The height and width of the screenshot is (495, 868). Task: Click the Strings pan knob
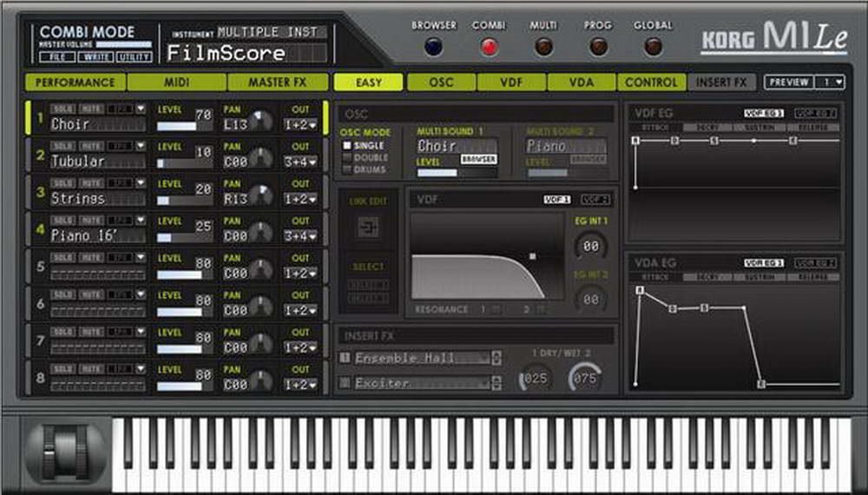(260, 195)
